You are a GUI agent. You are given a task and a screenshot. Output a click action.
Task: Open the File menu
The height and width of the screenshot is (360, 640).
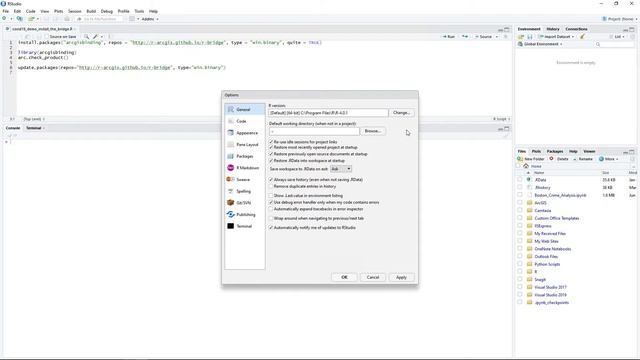pyautogui.click(x=6, y=11)
